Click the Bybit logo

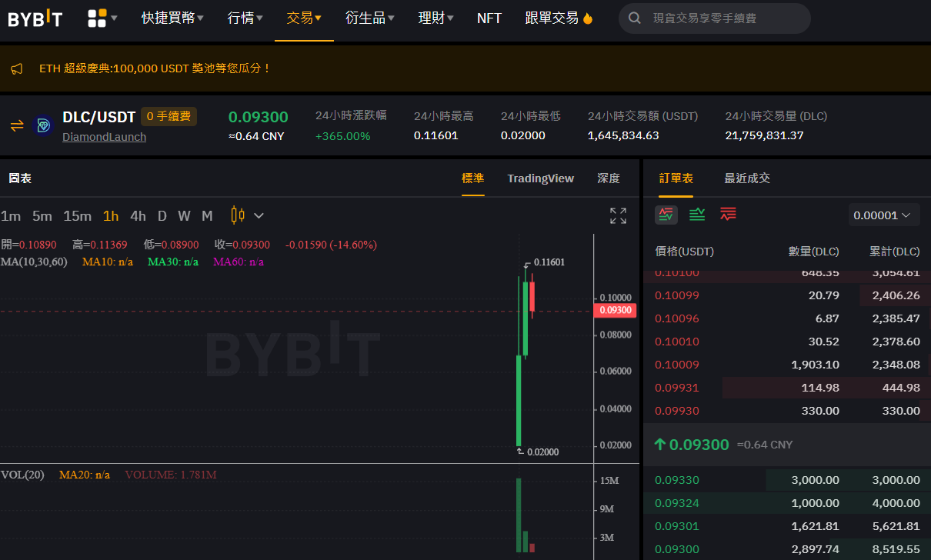click(35, 18)
